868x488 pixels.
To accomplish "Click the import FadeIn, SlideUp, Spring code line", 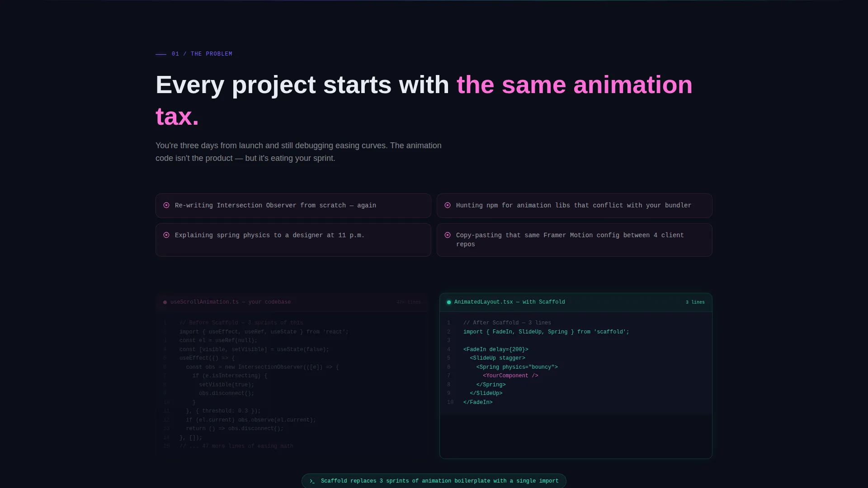I will pyautogui.click(x=546, y=332).
